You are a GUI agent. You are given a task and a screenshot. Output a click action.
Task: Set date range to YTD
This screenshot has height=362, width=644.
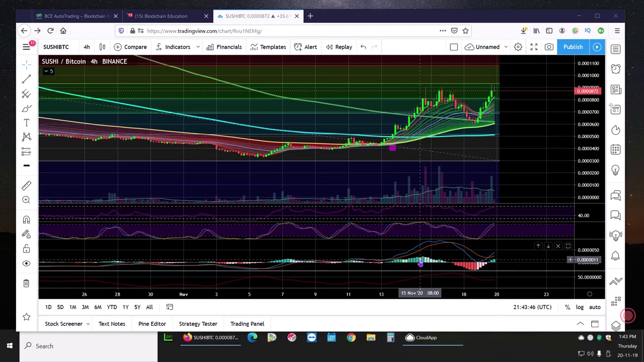coord(112,307)
